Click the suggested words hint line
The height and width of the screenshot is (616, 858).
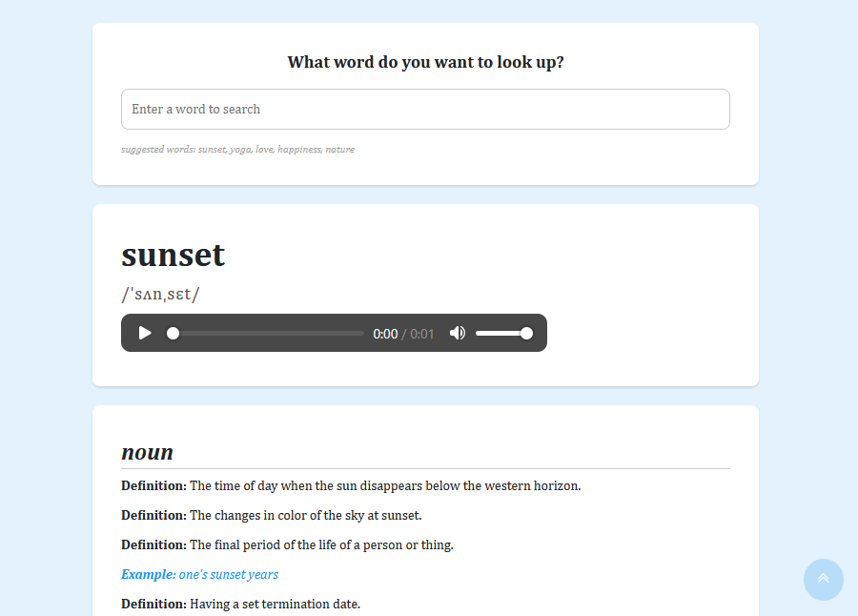[237, 150]
